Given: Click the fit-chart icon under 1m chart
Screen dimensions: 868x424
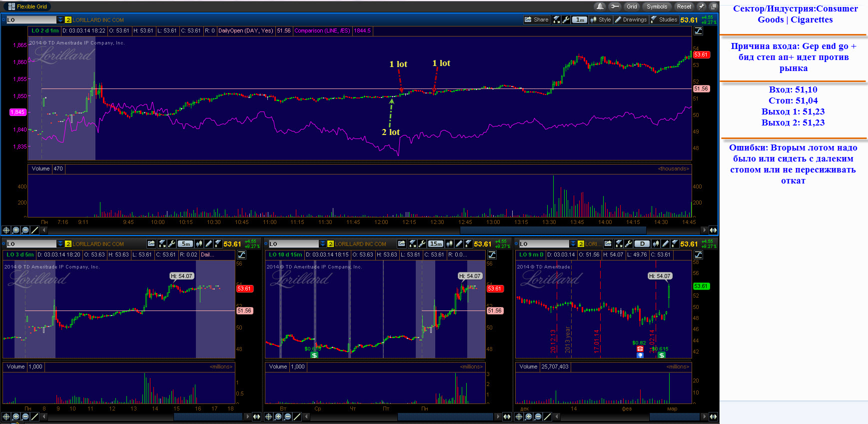Looking at the screenshot, I should tap(713, 230).
